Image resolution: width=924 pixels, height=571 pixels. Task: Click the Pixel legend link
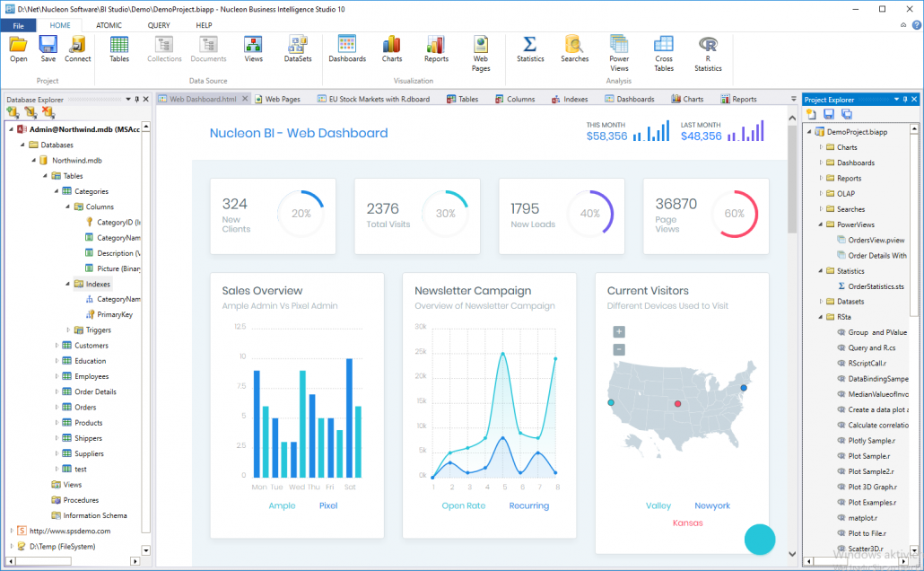pyautogui.click(x=328, y=505)
